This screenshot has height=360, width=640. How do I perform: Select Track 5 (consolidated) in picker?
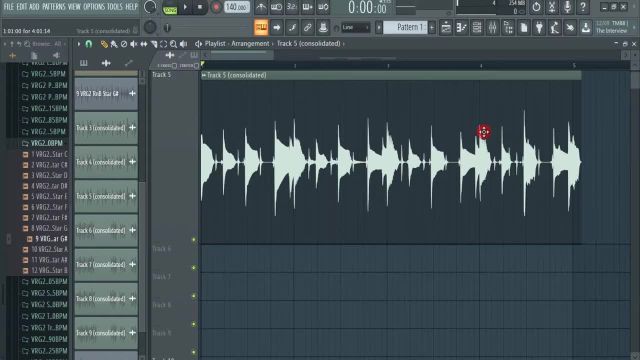coord(106,196)
